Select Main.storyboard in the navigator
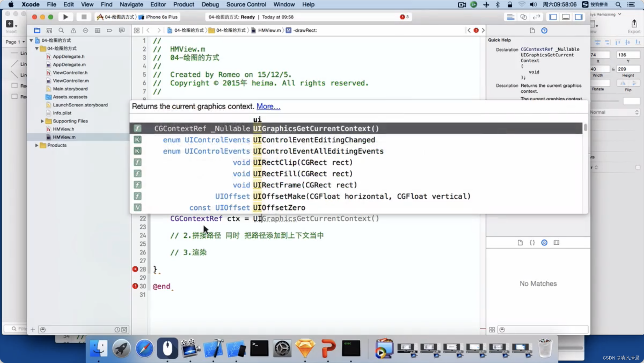Image resolution: width=644 pixels, height=363 pixels. [x=70, y=89]
